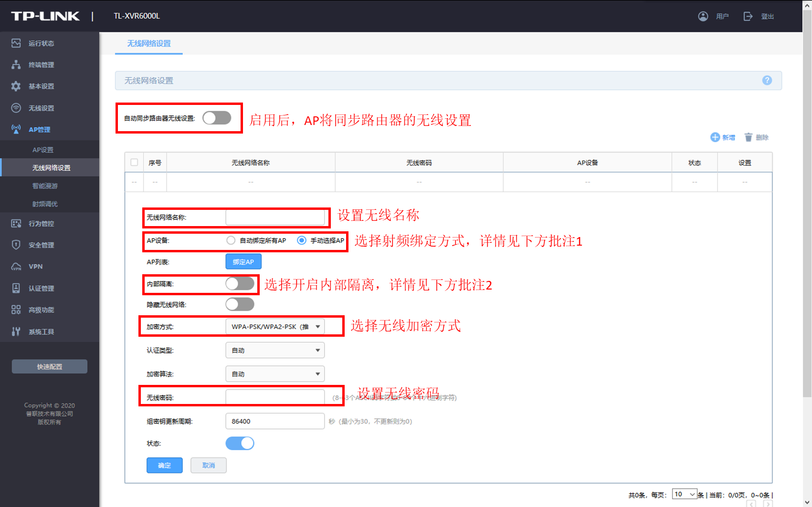Click the 运行状态 sidebar icon
The width and height of the screenshot is (812, 507).
(x=16, y=43)
